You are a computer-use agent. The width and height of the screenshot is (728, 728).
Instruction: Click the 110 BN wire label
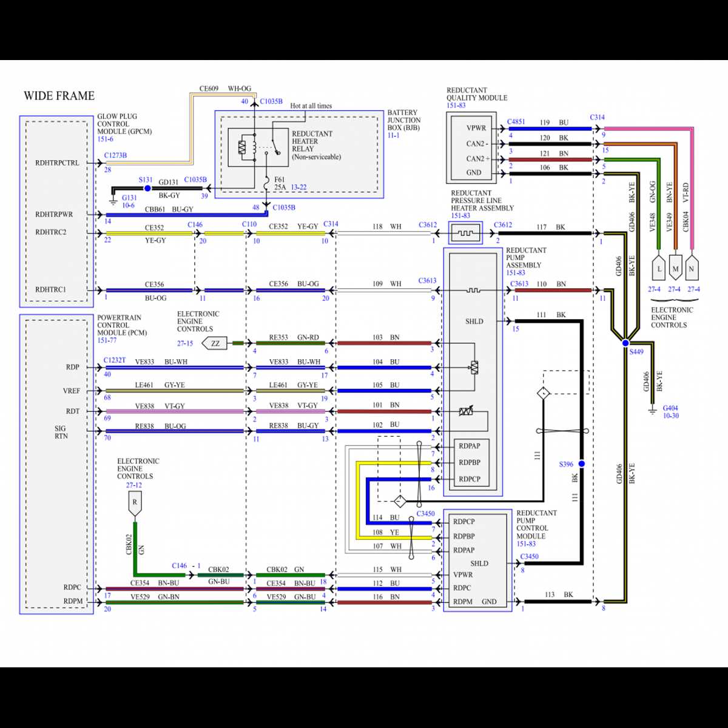(551, 284)
